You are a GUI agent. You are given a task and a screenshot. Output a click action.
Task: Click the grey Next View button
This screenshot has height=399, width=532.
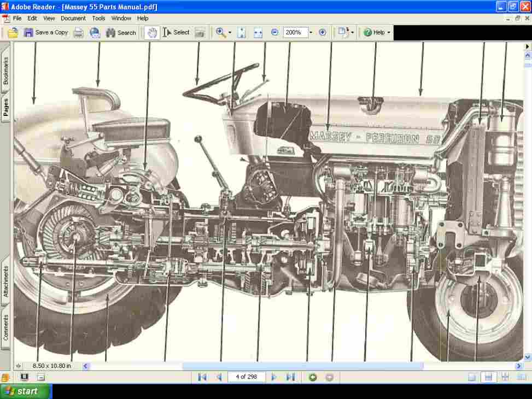tap(330, 377)
